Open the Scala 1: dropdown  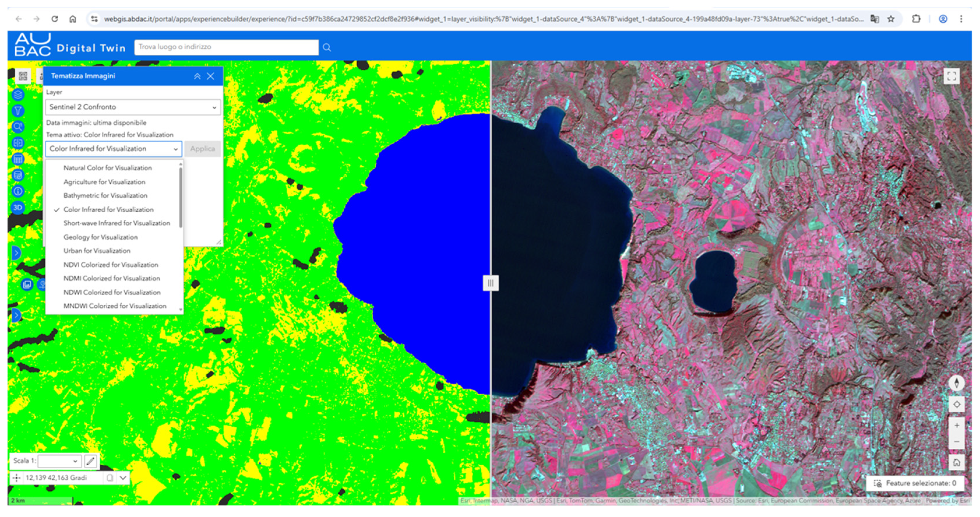(x=60, y=461)
